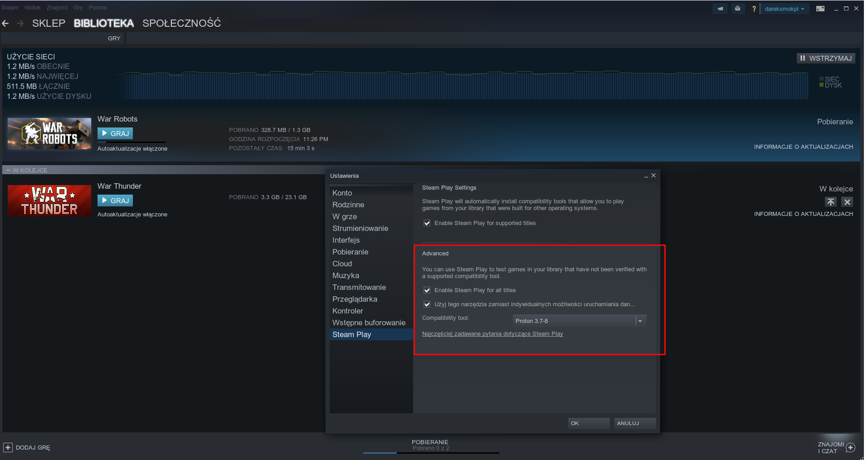Collapse the W kolejce queue section

tap(8, 170)
